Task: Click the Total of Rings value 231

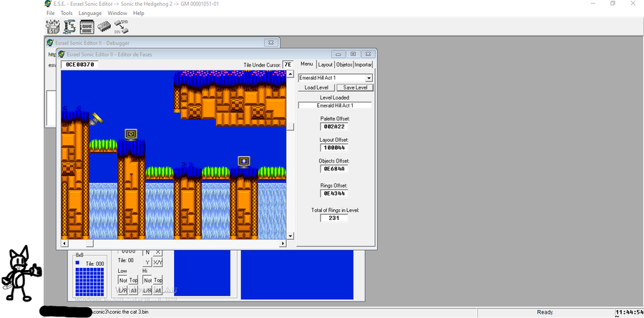Action: tap(334, 218)
